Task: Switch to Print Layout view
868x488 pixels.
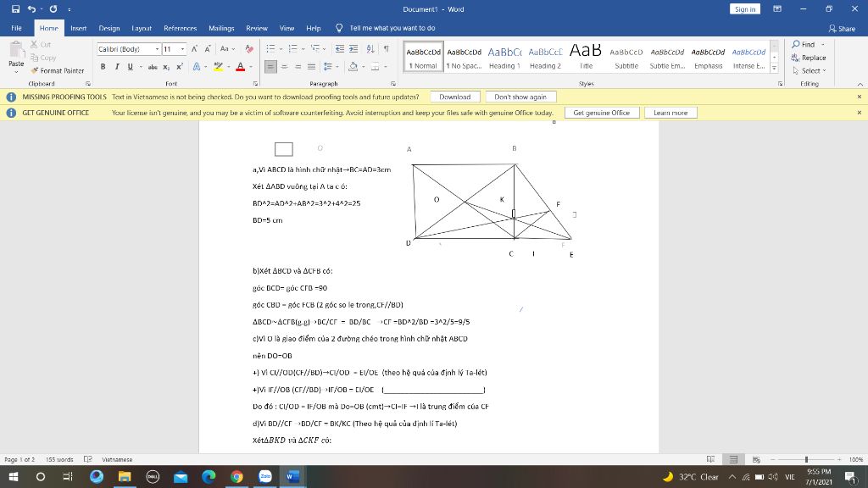Action: pyautogui.click(x=733, y=459)
